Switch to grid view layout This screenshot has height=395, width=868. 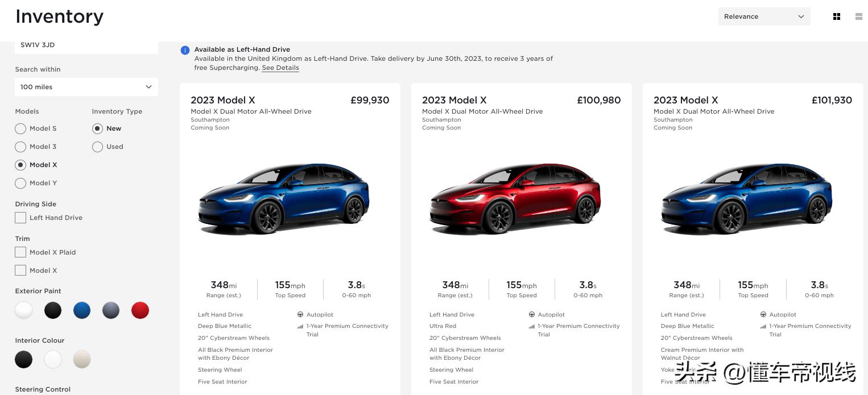(836, 16)
